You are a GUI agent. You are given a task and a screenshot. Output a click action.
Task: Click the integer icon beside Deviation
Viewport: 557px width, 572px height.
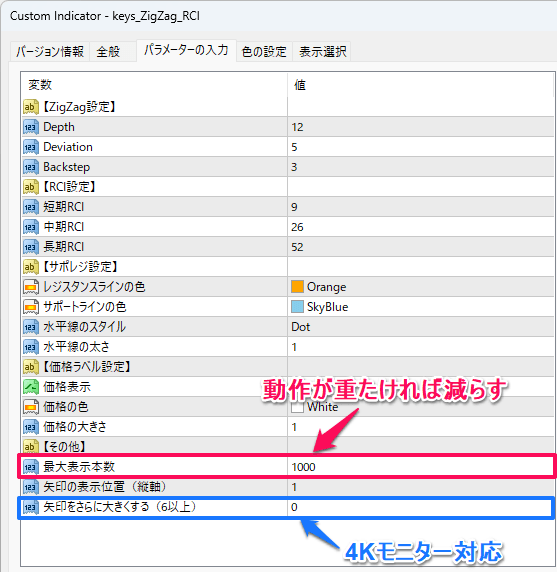coord(31,147)
